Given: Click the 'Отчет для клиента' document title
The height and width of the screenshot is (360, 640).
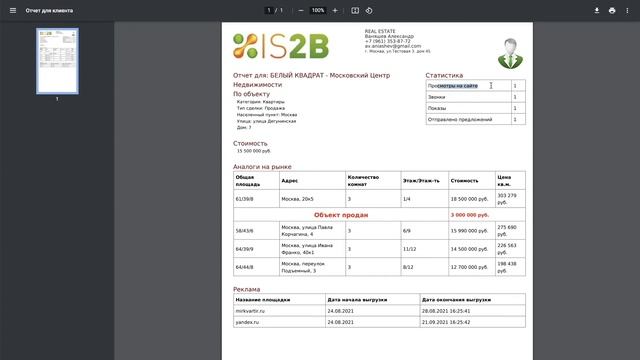Looking at the screenshot, I should tap(49, 11).
